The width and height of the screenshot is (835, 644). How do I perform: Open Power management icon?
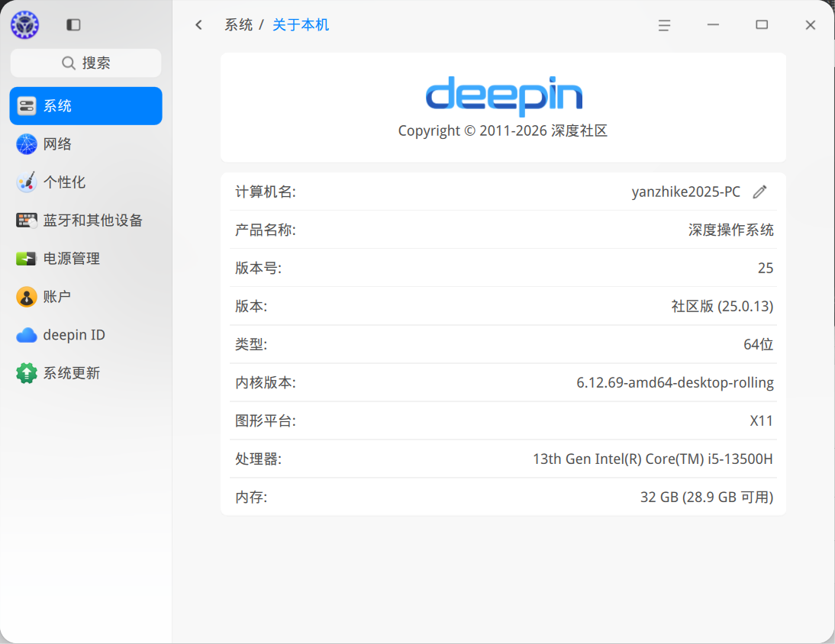(x=27, y=259)
